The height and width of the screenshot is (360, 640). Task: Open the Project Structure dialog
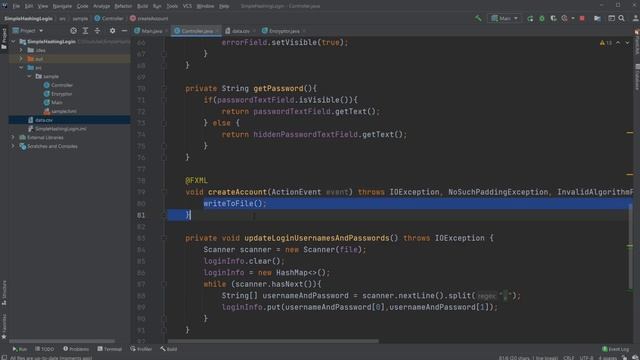(x=597, y=18)
